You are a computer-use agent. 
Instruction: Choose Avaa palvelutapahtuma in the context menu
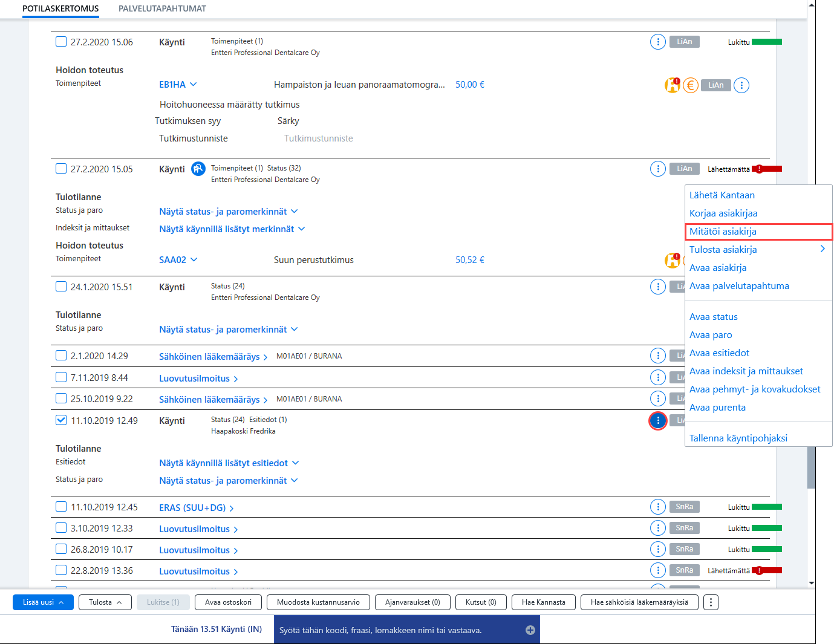(739, 286)
